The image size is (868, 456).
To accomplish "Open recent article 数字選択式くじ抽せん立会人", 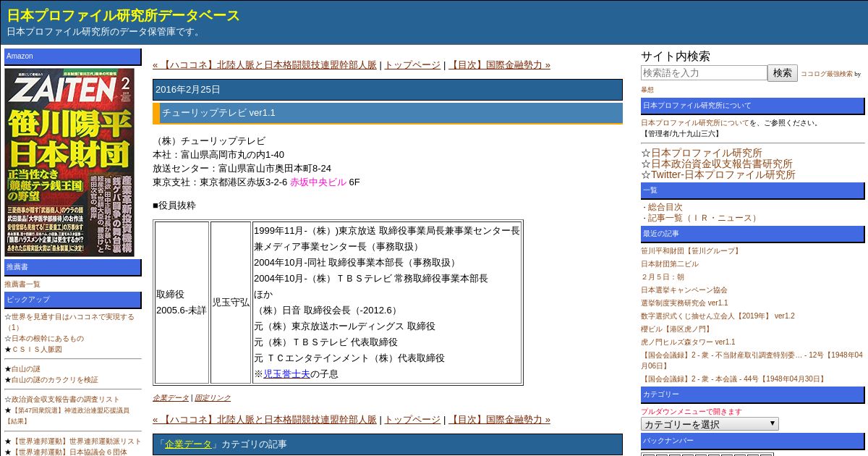I will pos(718,316).
